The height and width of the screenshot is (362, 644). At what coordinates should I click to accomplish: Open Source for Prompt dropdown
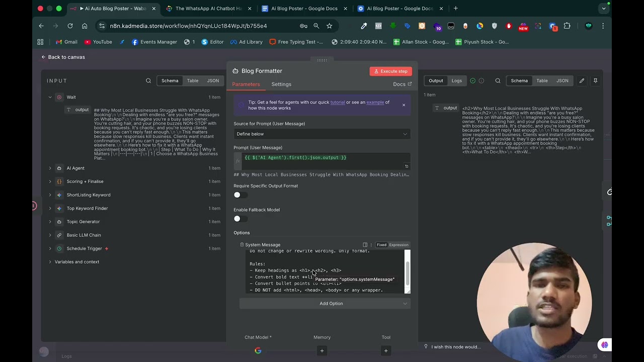322,134
